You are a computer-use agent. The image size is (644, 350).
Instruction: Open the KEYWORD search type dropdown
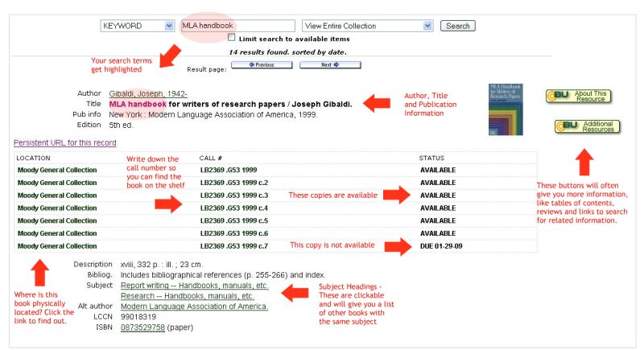pyautogui.click(x=137, y=26)
